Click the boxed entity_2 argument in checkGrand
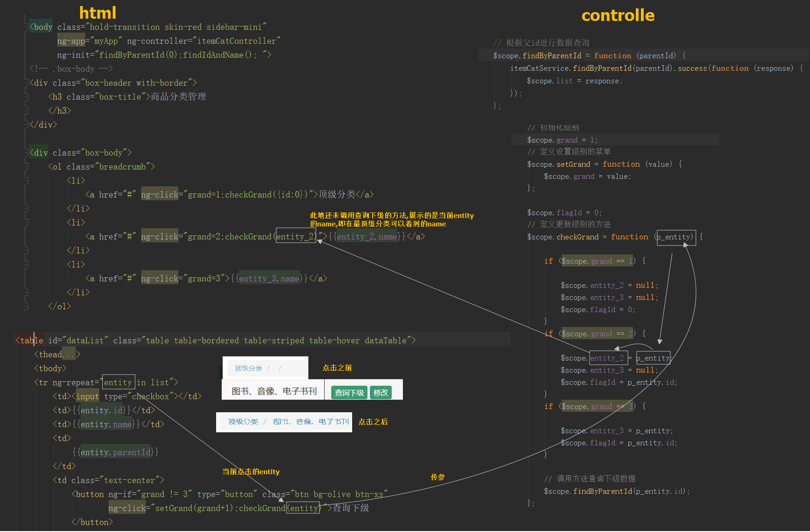The height and width of the screenshot is (532, 810). coord(296,237)
